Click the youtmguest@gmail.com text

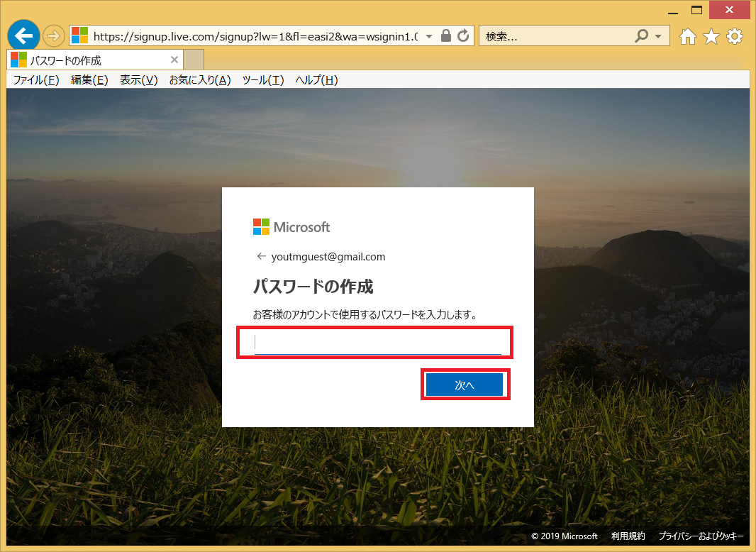click(328, 257)
